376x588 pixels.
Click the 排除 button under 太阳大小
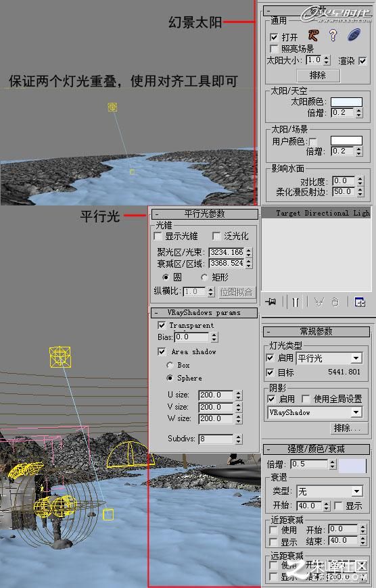319,76
